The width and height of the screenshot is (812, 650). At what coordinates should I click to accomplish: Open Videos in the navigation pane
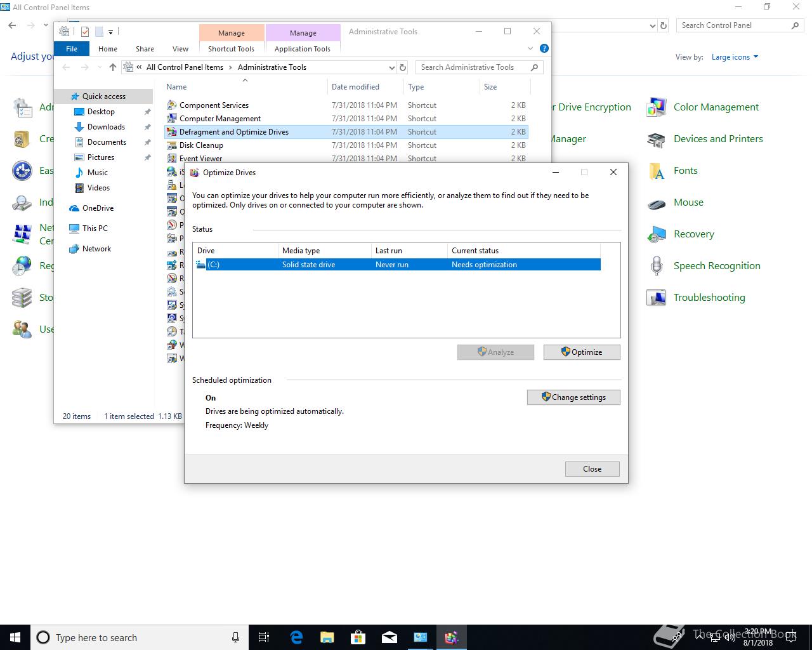click(x=98, y=188)
